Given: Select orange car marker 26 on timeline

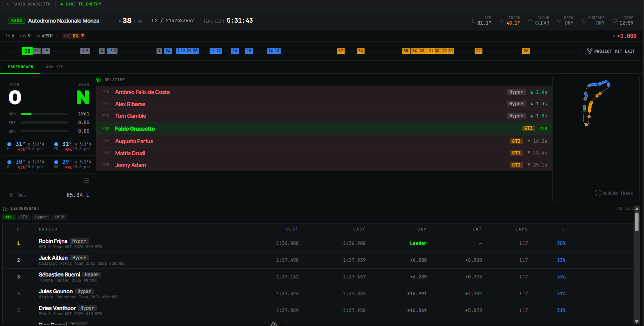Looking at the screenshot, I should (x=526, y=51).
